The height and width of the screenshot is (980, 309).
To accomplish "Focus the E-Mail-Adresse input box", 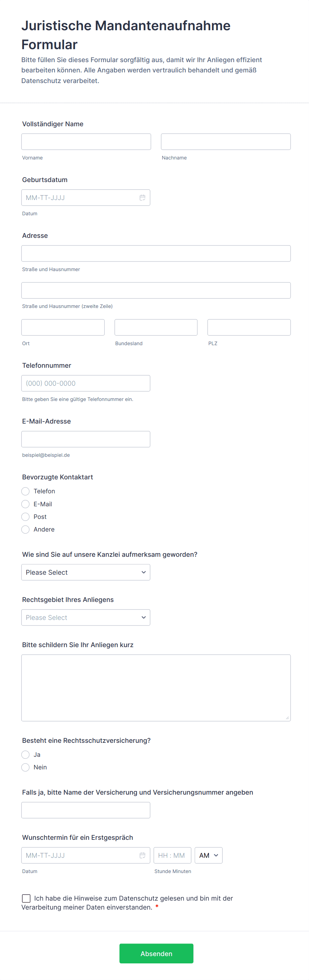I will 86,439.
